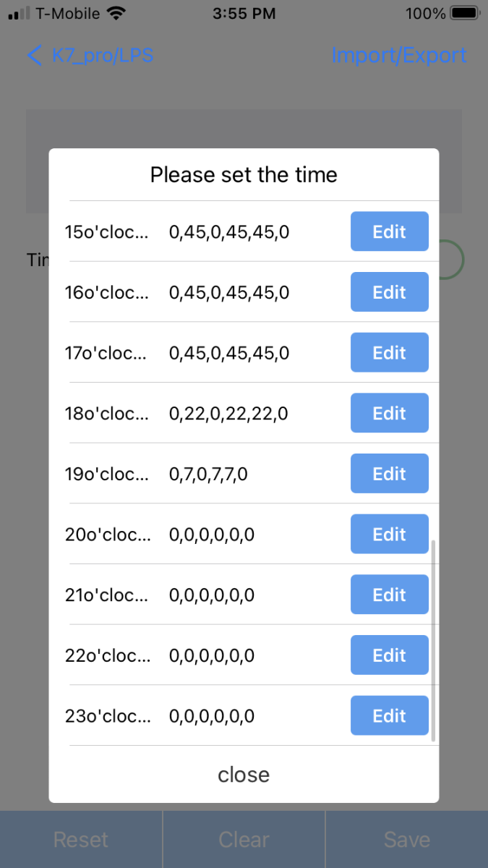Tap the back chevron beside K7_pro/LPS
488x868 pixels.
click(x=34, y=56)
